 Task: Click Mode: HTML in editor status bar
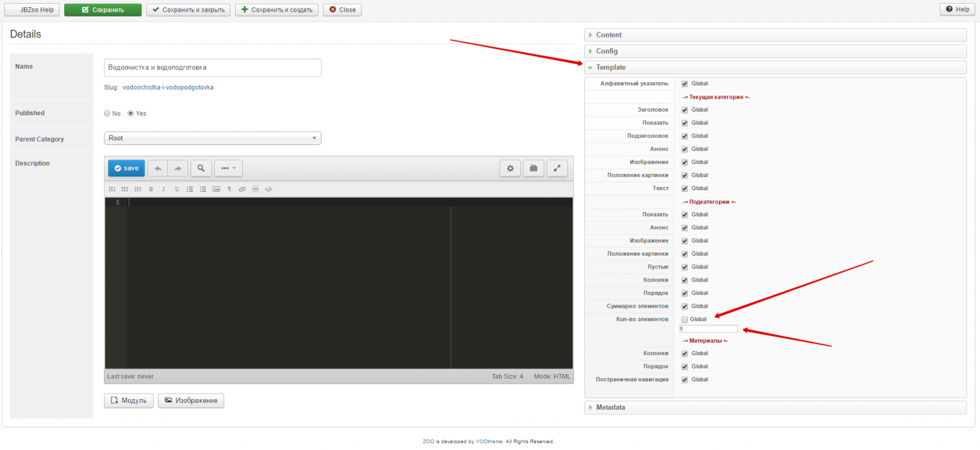pos(552,376)
